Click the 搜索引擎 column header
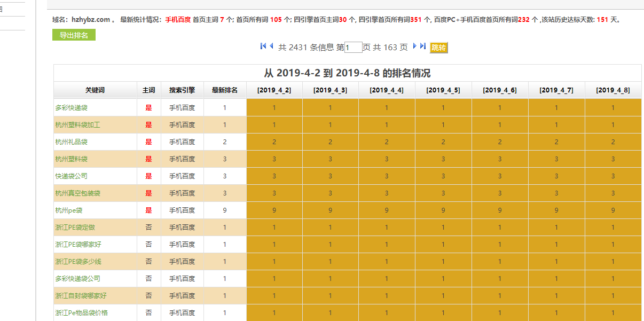The height and width of the screenshot is (321, 644). click(x=182, y=90)
